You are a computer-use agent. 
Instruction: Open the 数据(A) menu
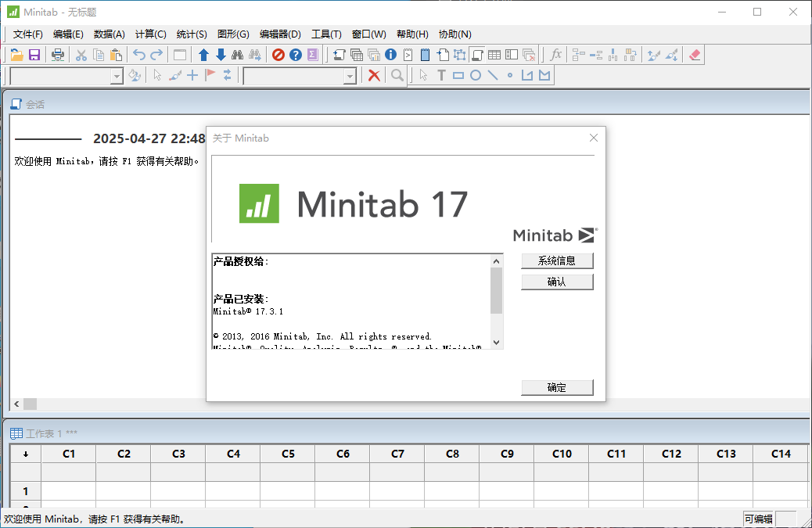(110, 34)
